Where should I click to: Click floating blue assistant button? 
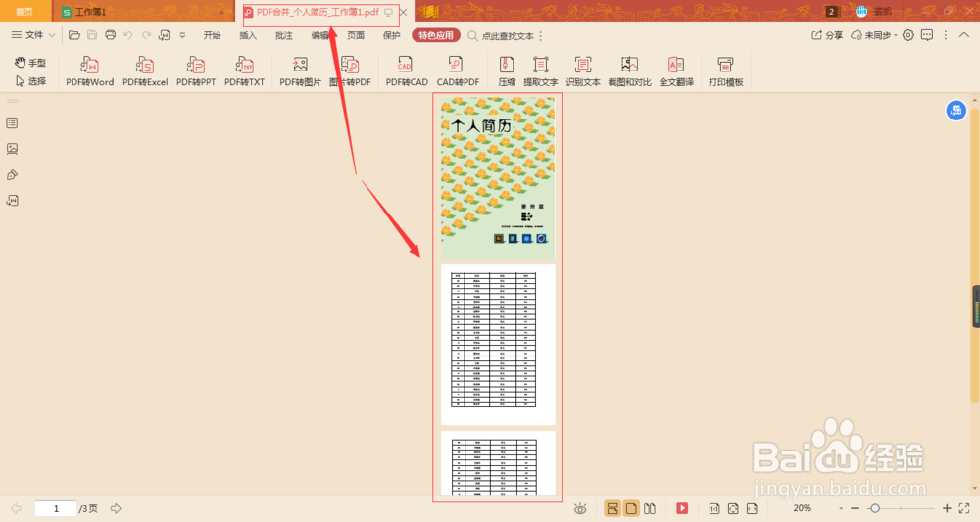coord(955,111)
